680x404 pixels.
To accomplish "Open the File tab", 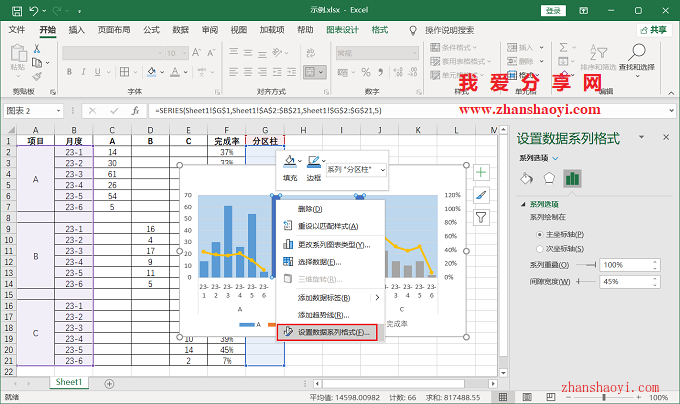I will (x=17, y=30).
